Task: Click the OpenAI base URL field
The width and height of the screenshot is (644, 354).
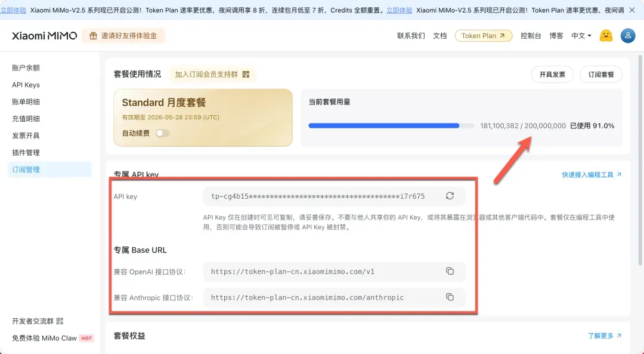Action: click(335, 272)
